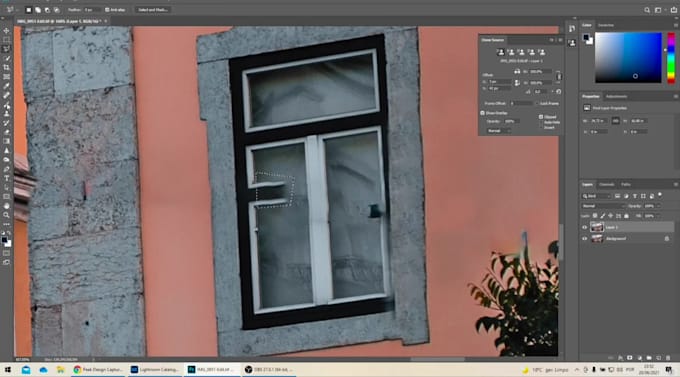Open search icon in top bar

pyautogui.click(x=647, y=10)
